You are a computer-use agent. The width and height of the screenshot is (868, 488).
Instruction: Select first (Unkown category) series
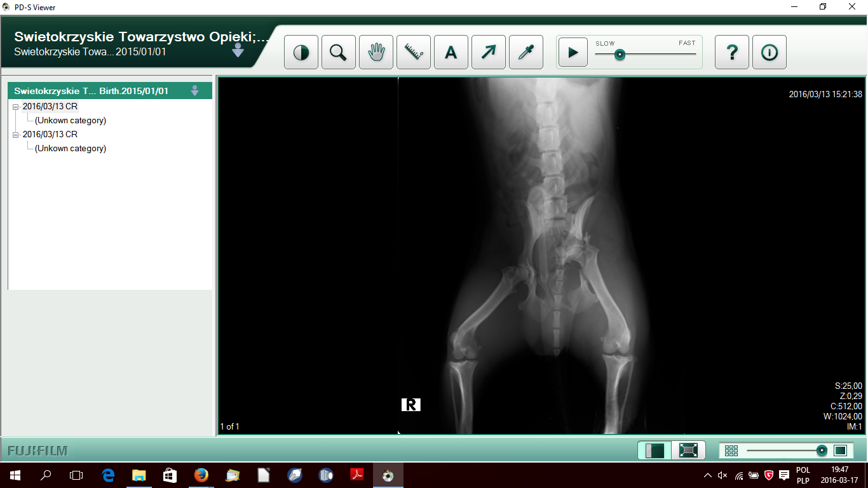tap(70, 120)
